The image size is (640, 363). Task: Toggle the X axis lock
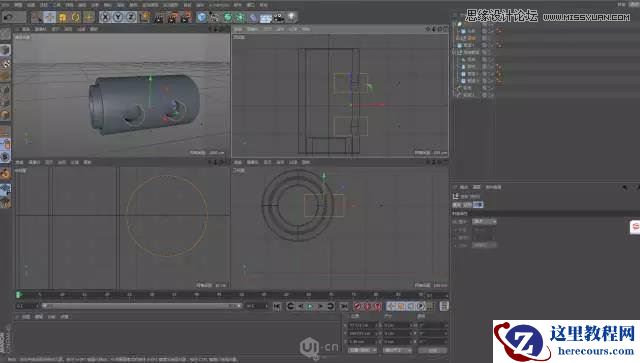pyautogui.click(x=105, y=17)
